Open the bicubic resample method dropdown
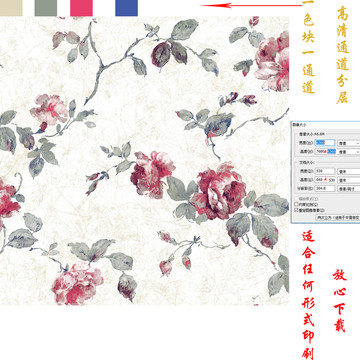The height and width of the screenshot is (360, 360). click(x=338, y=217)
